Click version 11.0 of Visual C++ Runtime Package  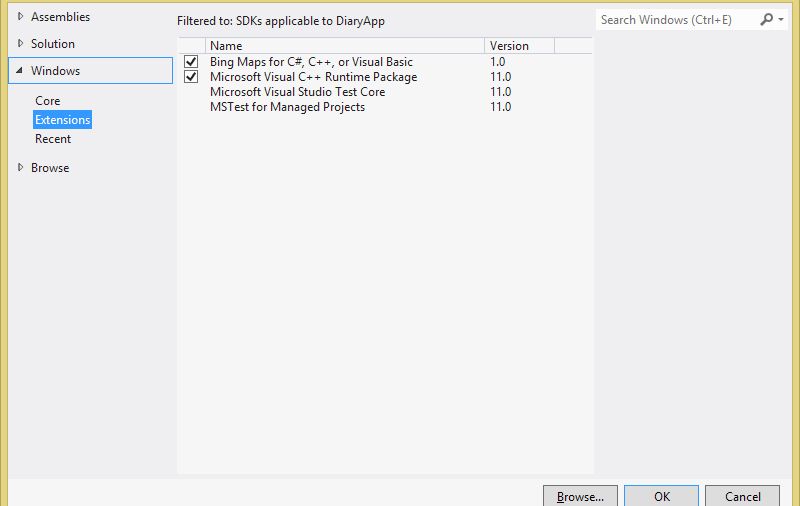pyautogui.click(x=501, y=77)
